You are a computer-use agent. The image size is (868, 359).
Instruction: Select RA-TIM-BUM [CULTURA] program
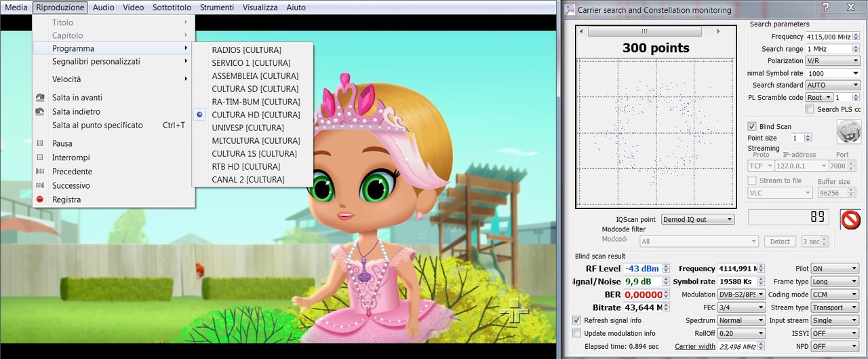[x=252, y=102]
